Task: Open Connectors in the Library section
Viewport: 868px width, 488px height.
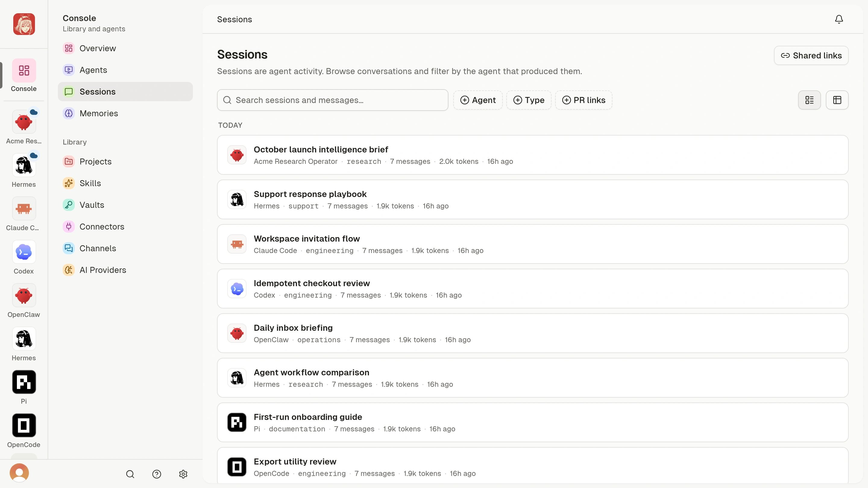Action: [x=125, y=227]
